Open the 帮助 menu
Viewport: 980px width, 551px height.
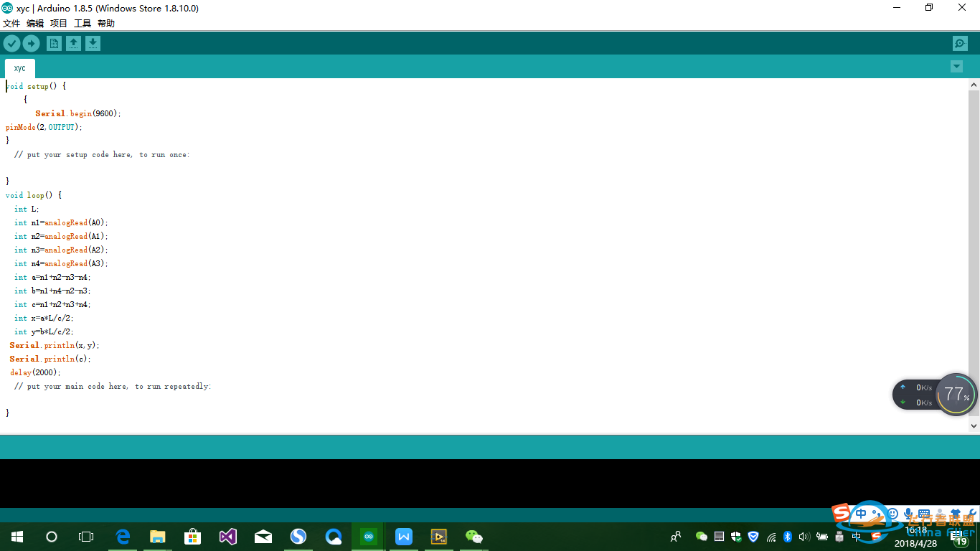pyautogui.click(x=106, y=24)
